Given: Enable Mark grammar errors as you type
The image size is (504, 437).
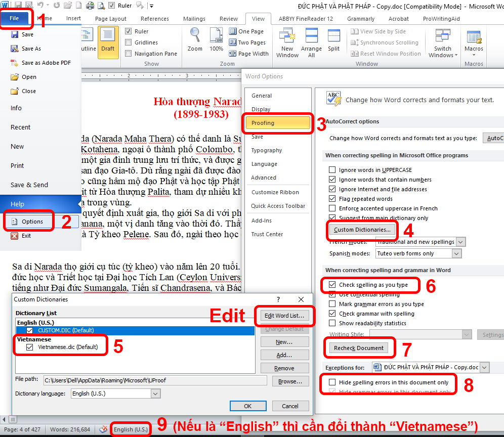Looking at the screenshot, I should (332, 304).
